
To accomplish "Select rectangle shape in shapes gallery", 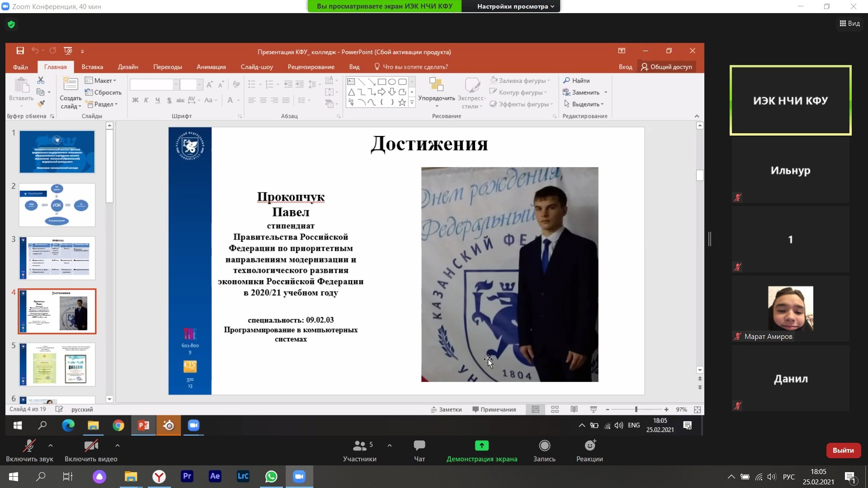I will [382, 82].
